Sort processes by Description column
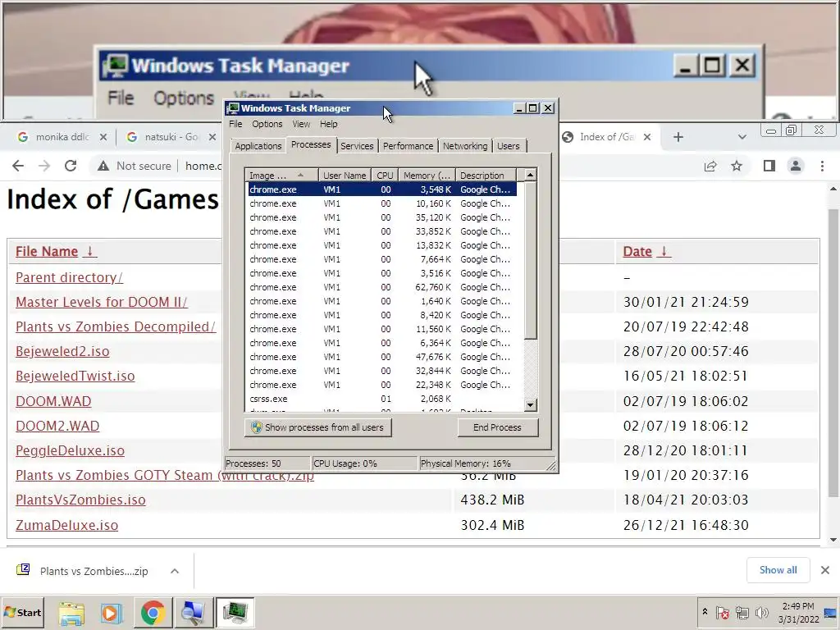This screenshot has height=630, width=840. (x=486, y=176)
